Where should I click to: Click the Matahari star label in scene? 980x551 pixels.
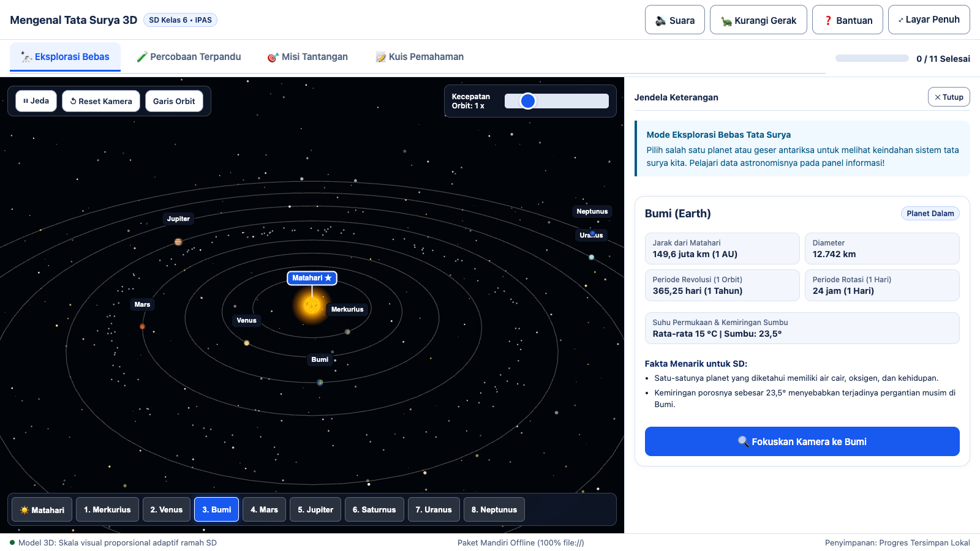pyautogui.click(x=312, y=278)
